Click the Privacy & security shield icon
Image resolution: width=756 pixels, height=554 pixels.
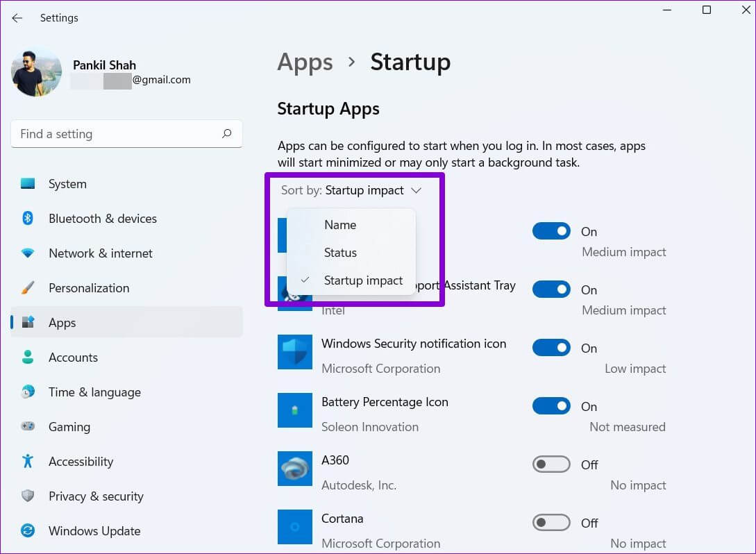pyautogui.click(x=28, y=496)
